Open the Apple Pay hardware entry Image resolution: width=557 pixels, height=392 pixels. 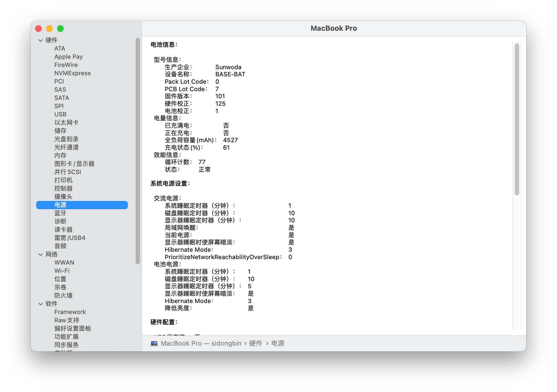68,57
